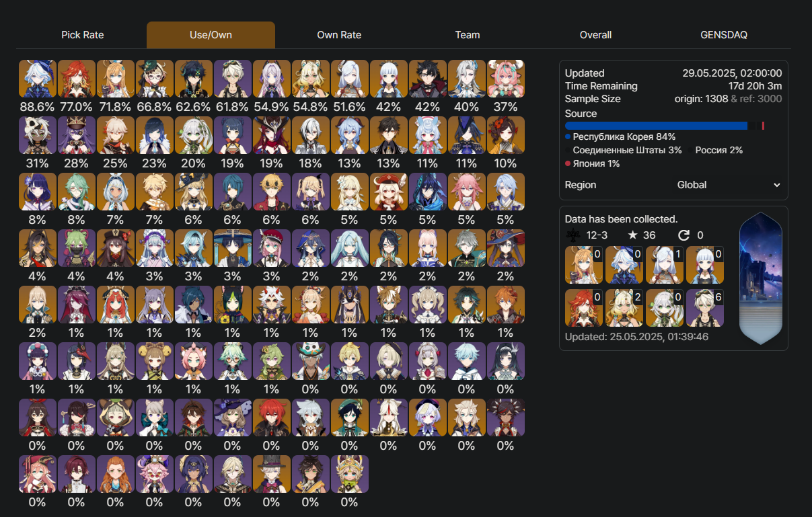Open the character portrait showing 66.8%
The image size is (812, 517).
click(154, 79)
